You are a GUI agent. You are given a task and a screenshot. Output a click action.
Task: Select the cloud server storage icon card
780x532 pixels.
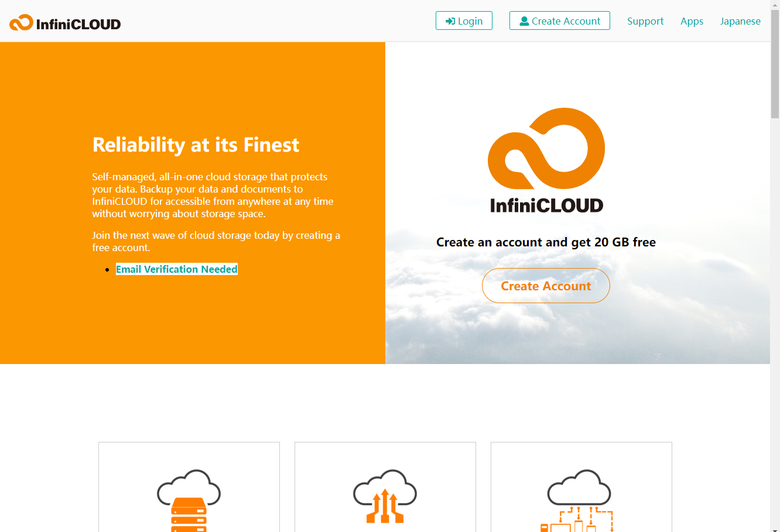click(x=189, y=487)
